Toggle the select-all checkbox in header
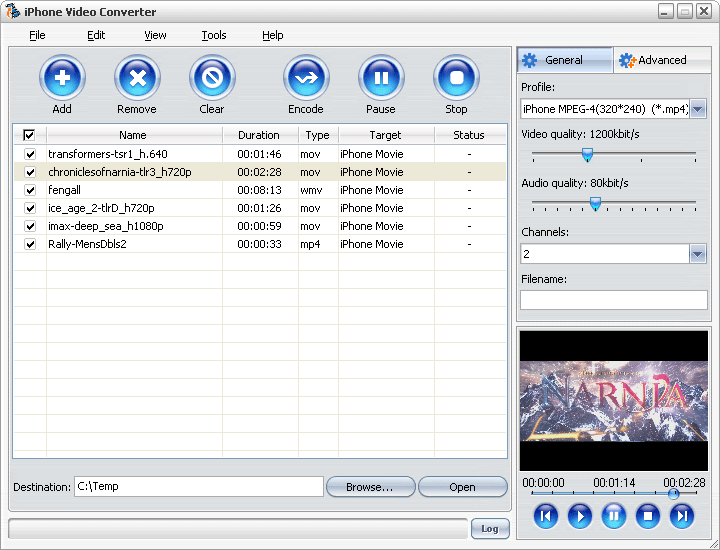Viewport: 720px width, 550px height. pos(29,135)
